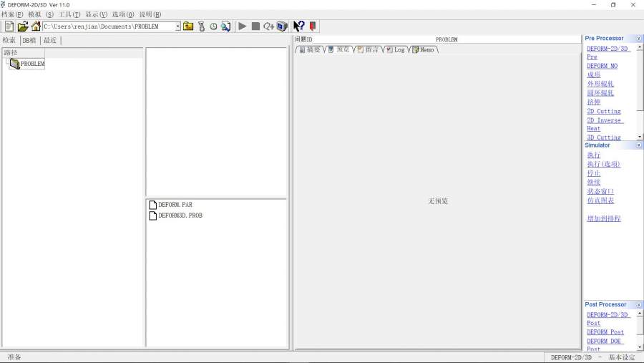
Task: Click the 增加到排程 link
Action: (604, 218)
